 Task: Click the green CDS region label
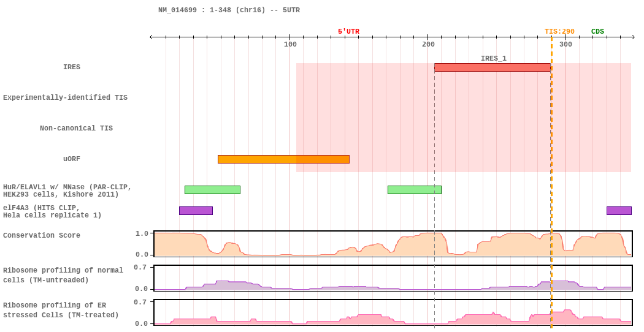(597, 32)
